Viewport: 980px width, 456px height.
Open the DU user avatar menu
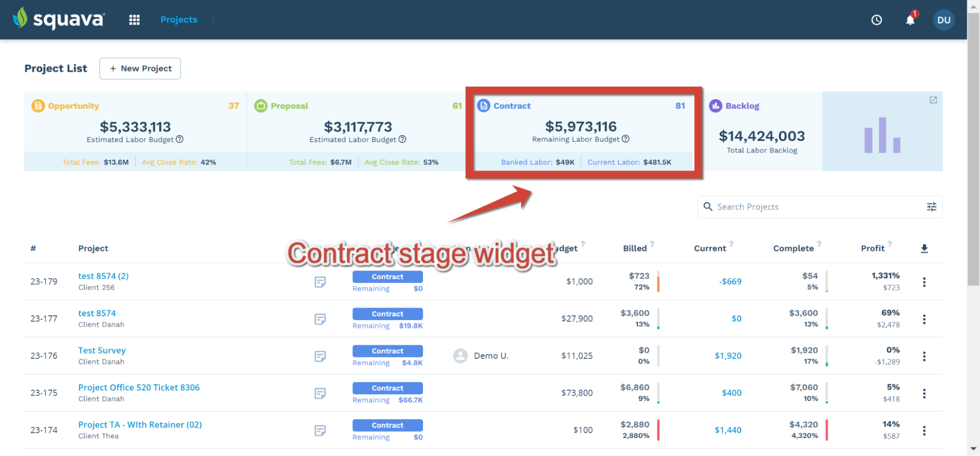click(944, 20)
